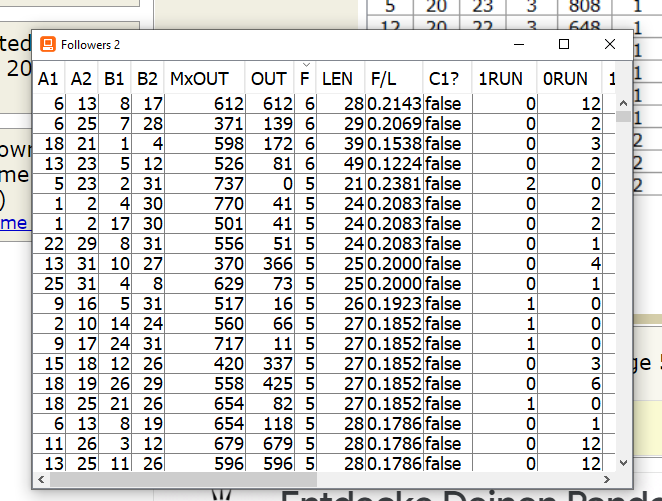Sort by the A1 column header
The height and width of the screenshot is (501, 662).
click(49, 79)
